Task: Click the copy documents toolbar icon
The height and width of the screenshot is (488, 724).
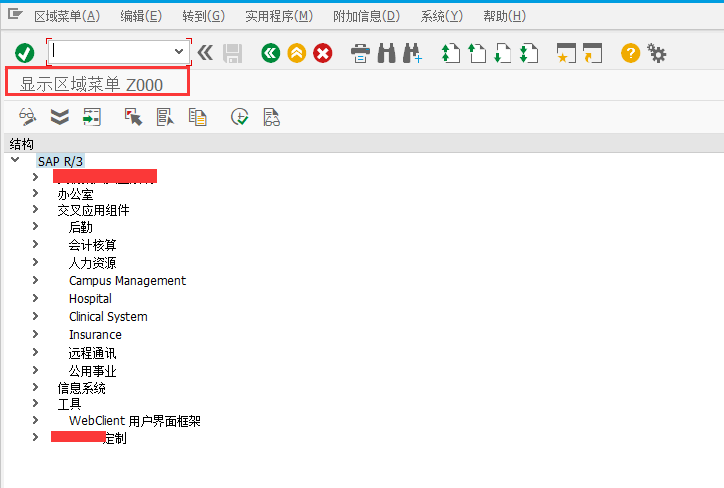Action: pyautogui.click(x=198, y=117)
